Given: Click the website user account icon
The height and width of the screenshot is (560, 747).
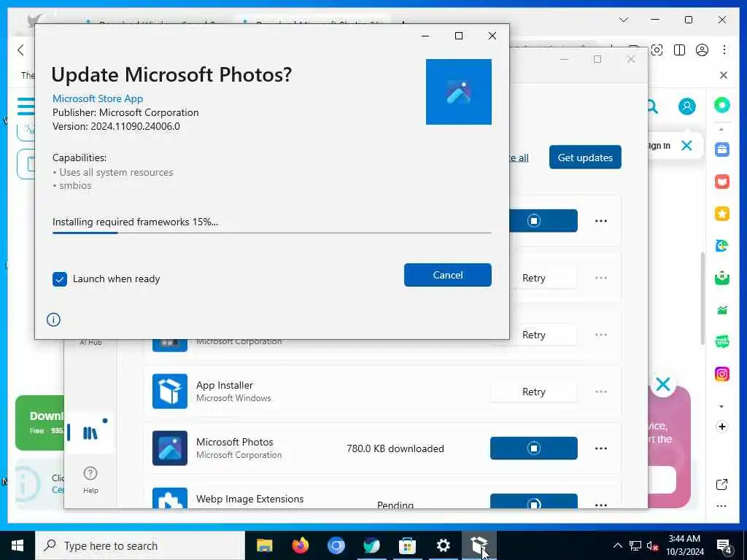Looking at the screenshot, I should pyautogui.click(x=687, y=106).
